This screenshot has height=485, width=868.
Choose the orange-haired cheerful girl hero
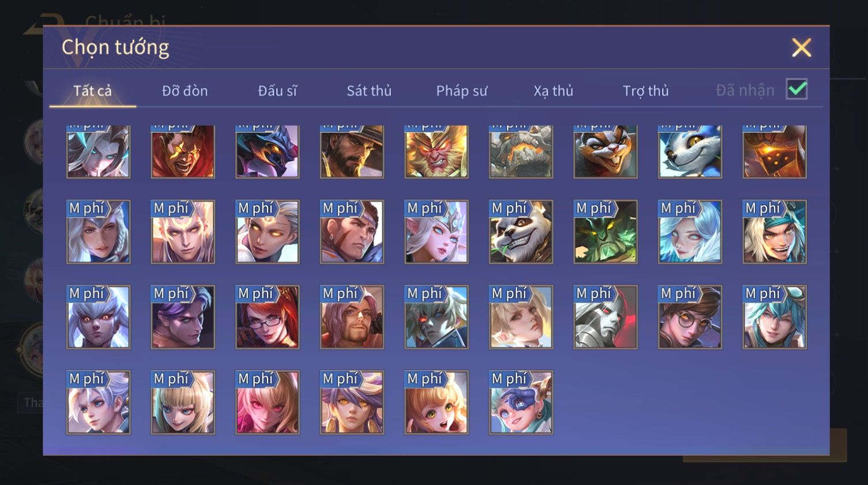point(437,403)
